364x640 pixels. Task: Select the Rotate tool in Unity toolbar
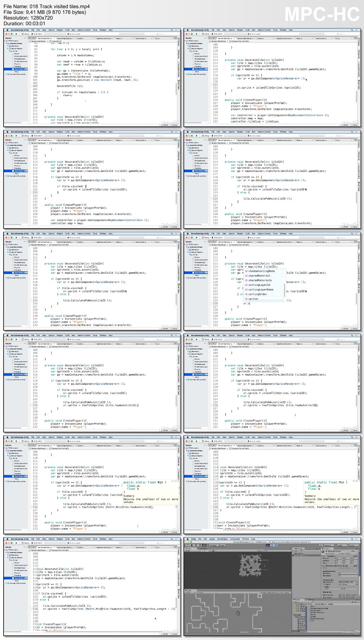click(x=196, y=545)
